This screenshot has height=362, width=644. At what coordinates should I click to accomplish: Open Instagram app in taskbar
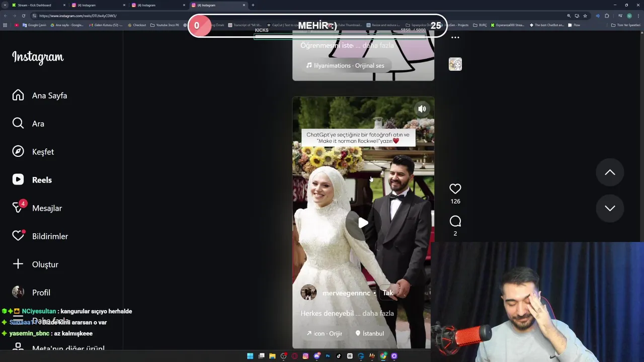305,356
